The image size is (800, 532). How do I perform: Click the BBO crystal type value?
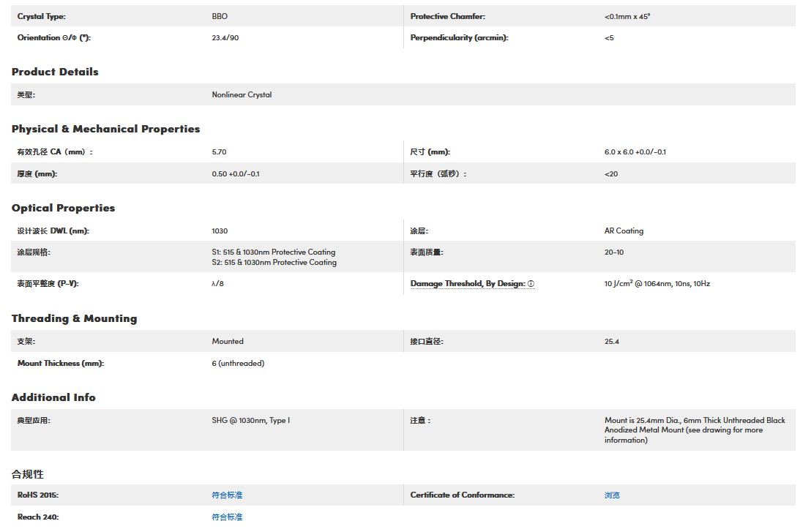tap(220, 16)
